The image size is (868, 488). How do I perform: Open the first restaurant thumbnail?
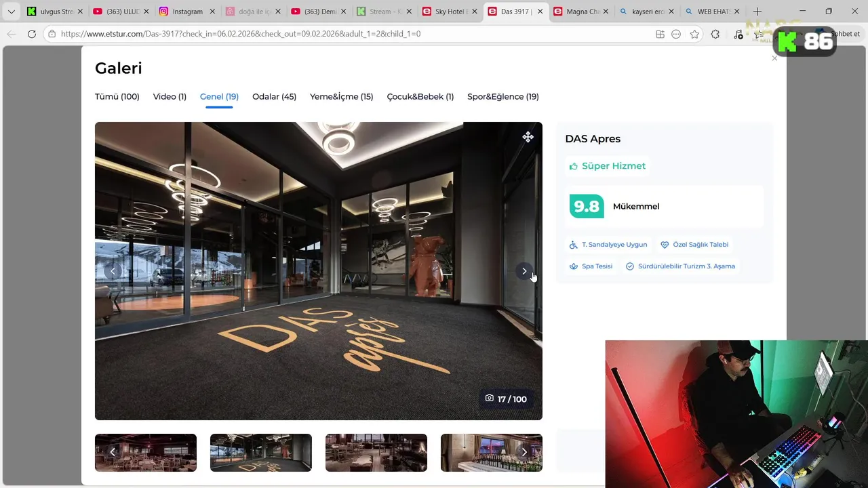click(x=146, y=453)
